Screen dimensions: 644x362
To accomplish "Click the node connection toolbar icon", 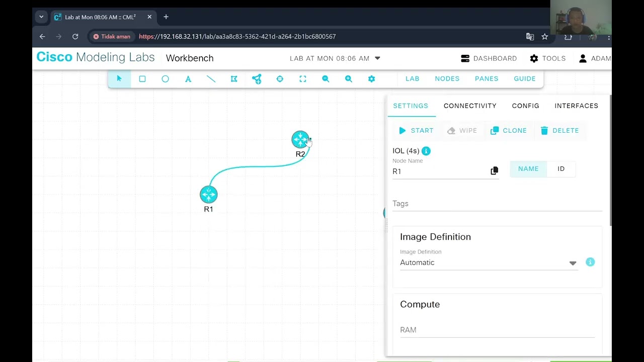I will [x=257, y=79].
